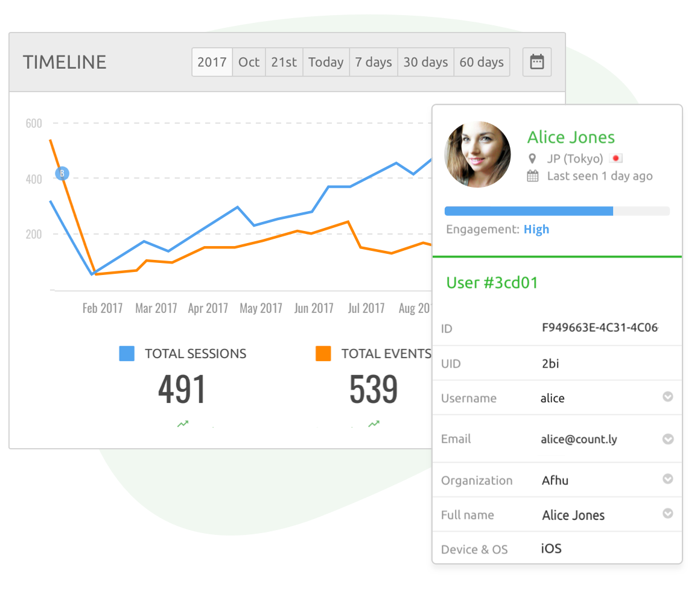Image resolution: width=700 pixels, height=591 pixels.
Task: Select the Today time range tab
Action: (x=326, y=62)
